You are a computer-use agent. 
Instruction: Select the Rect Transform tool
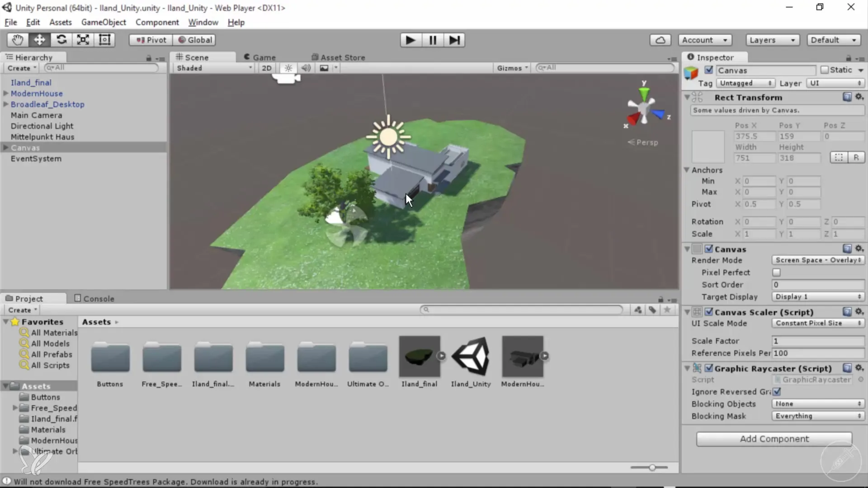coord(104,40)
